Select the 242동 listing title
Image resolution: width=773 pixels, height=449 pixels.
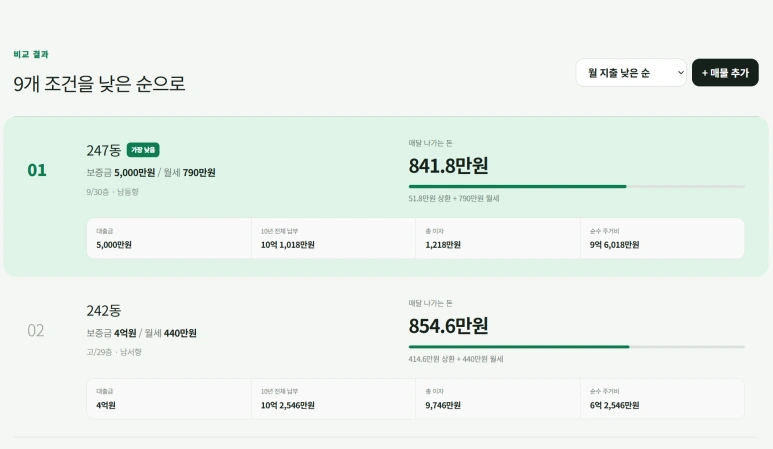(104, 310)
